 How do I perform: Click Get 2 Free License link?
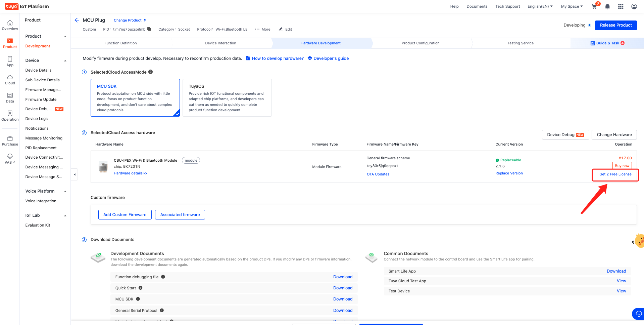tap(615, 174)
